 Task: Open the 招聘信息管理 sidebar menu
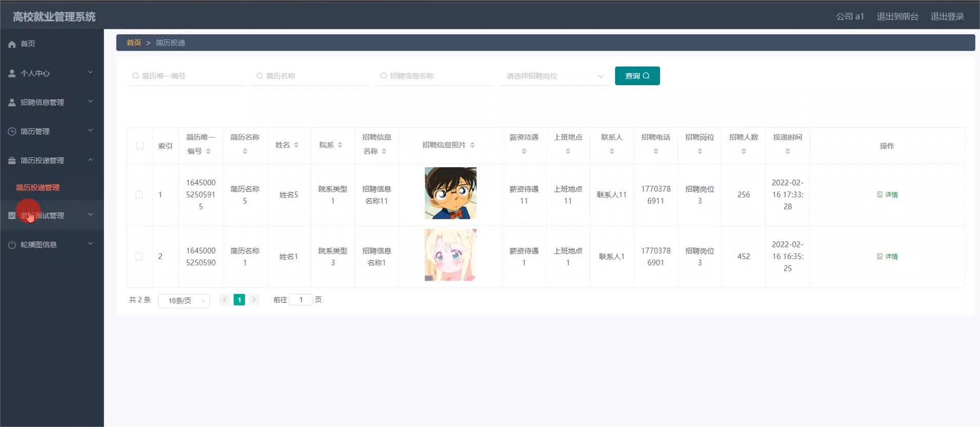(x=52, y=103)
